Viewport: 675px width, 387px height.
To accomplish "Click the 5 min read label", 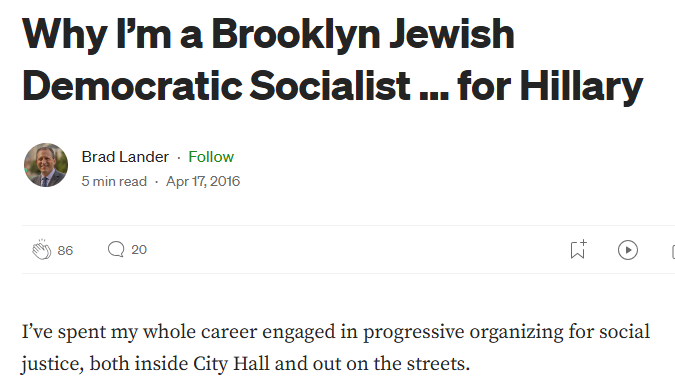I will coord(114,181).
